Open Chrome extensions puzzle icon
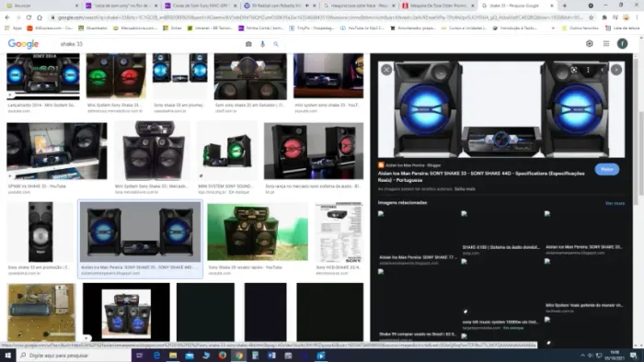The image size is (644, 362). pyautogui.click(x=604, y=17)
